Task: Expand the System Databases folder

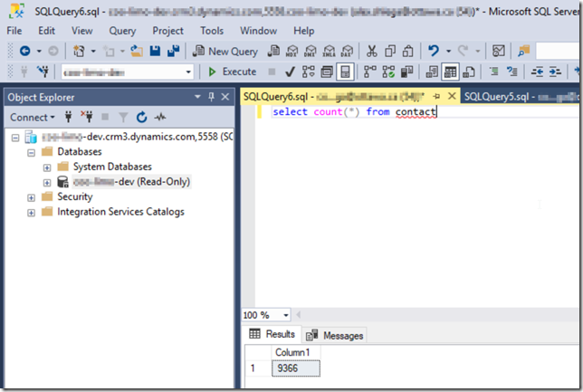Action: coord(47,167)
